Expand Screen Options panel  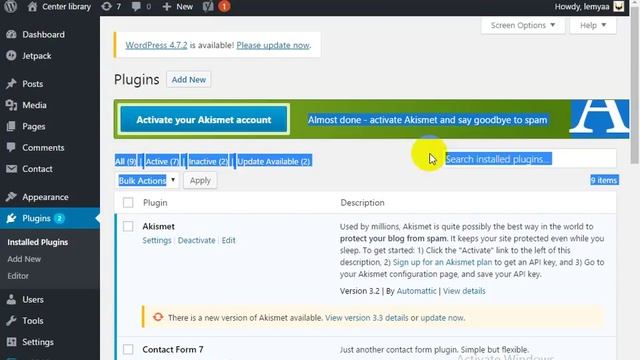522,25
